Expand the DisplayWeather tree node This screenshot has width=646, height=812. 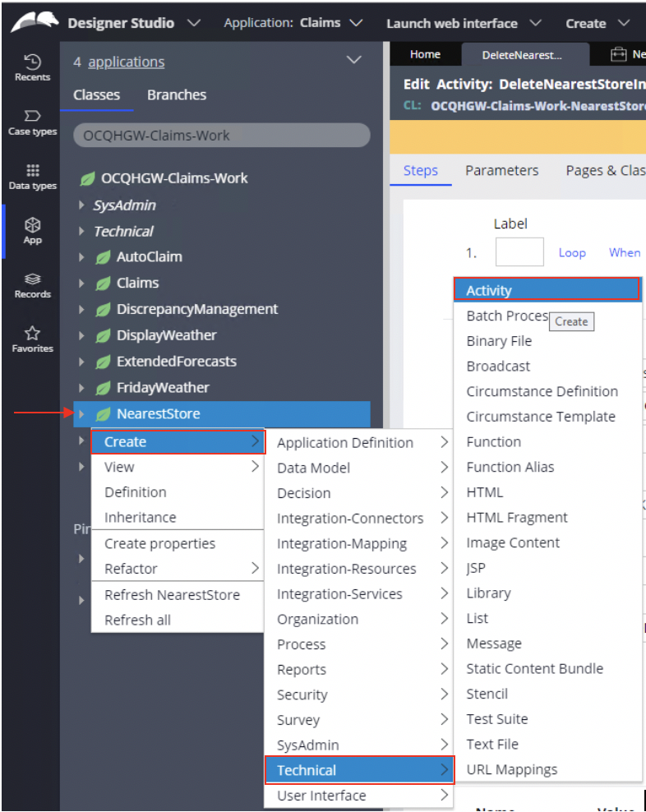point(81,335)
